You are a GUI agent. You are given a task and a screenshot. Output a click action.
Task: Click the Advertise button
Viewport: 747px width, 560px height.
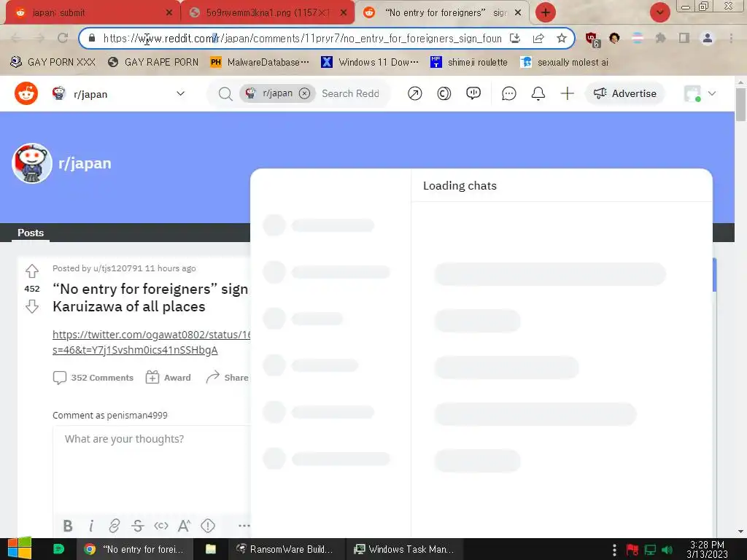click(x=624, y=93)
